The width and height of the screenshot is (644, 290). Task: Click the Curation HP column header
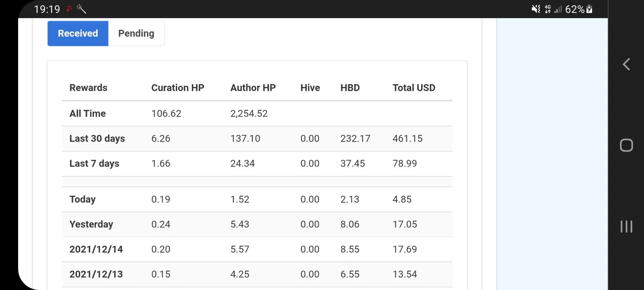tap(178, 88)
